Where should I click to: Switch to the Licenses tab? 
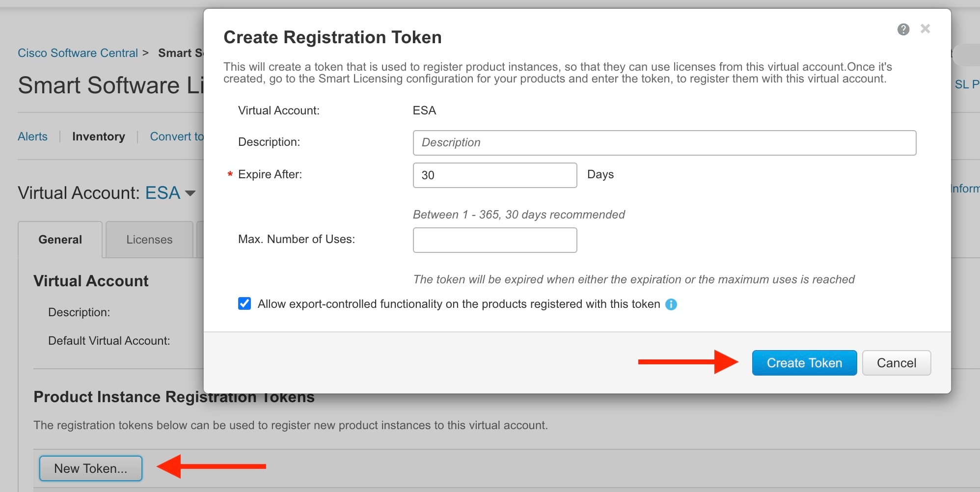click(149, 240)
